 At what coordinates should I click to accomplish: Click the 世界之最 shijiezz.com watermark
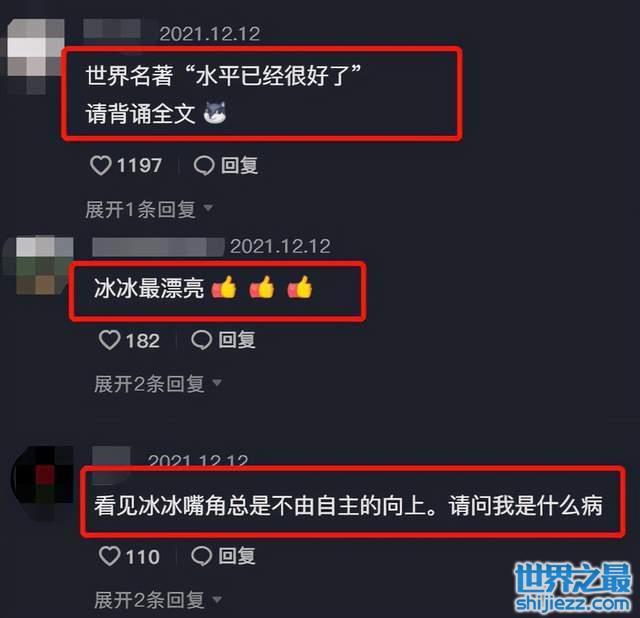tap(573, 587)
